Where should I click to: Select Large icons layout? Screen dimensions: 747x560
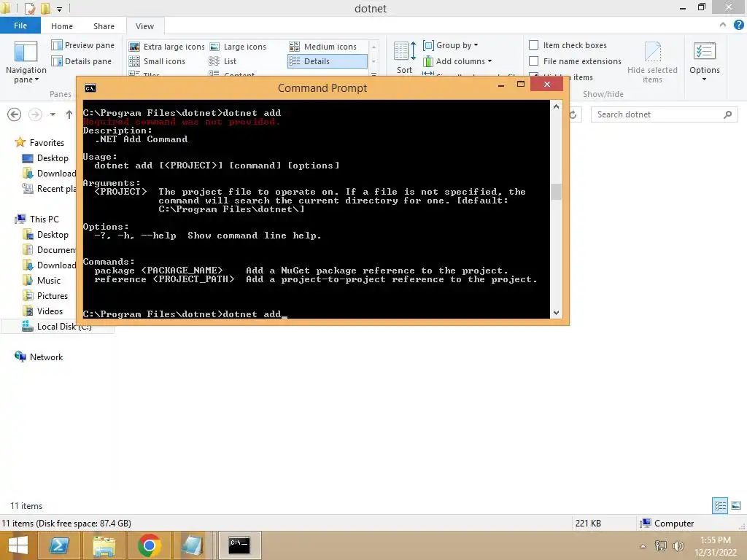pyautogui.click(x=238, y=47)
